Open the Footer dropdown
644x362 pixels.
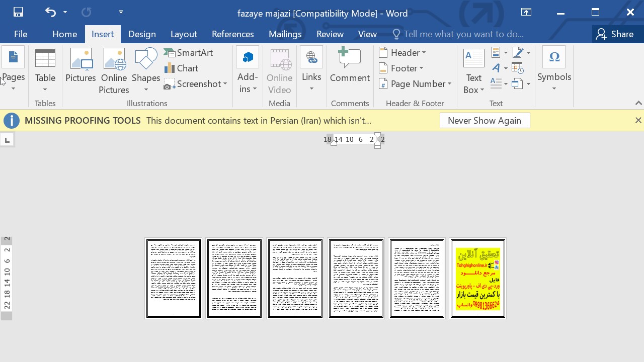tap(401, 68)
